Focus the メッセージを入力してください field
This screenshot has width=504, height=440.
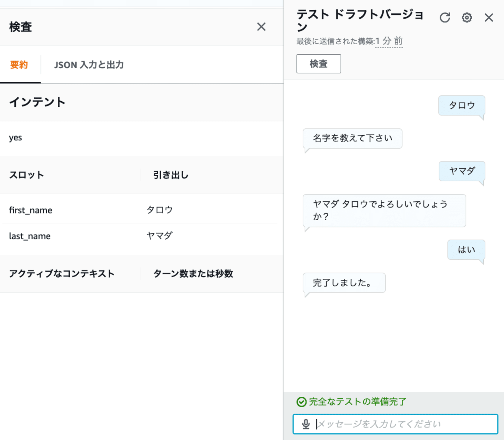395,424
